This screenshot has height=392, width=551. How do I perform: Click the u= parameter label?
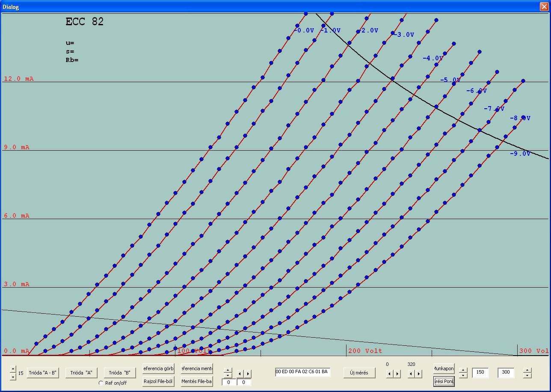(70, 43)
